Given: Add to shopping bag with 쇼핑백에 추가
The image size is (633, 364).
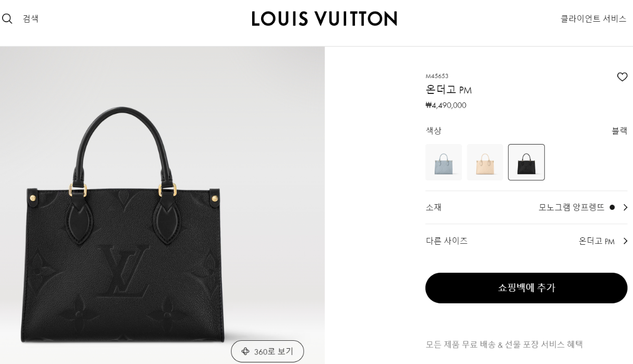Looking at the screenshot, I should tap(526, 288).
